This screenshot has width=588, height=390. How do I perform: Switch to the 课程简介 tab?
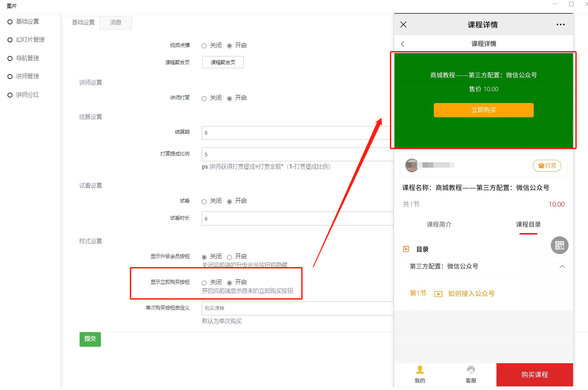coord(439,224)
